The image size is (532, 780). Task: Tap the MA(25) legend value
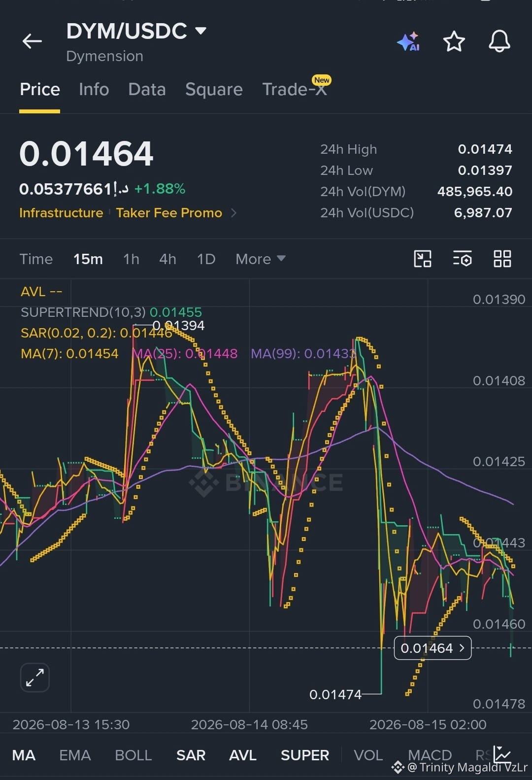click(185, 353)
